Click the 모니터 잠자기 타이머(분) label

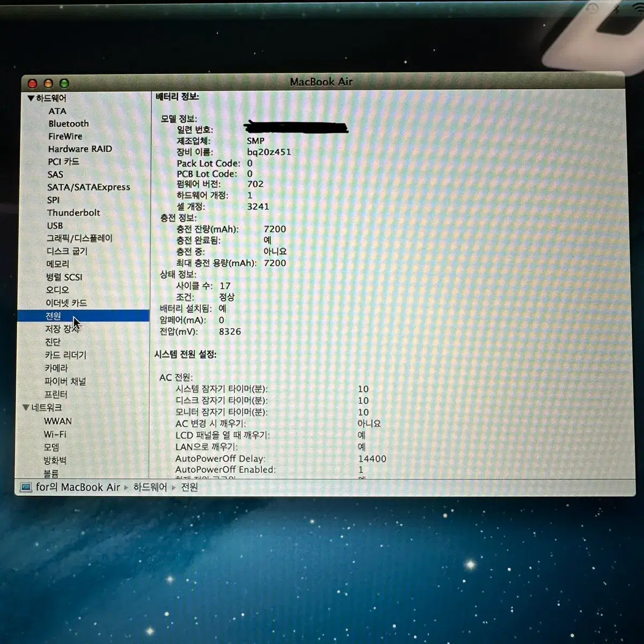pyautogui.click(x=221, y=412)
